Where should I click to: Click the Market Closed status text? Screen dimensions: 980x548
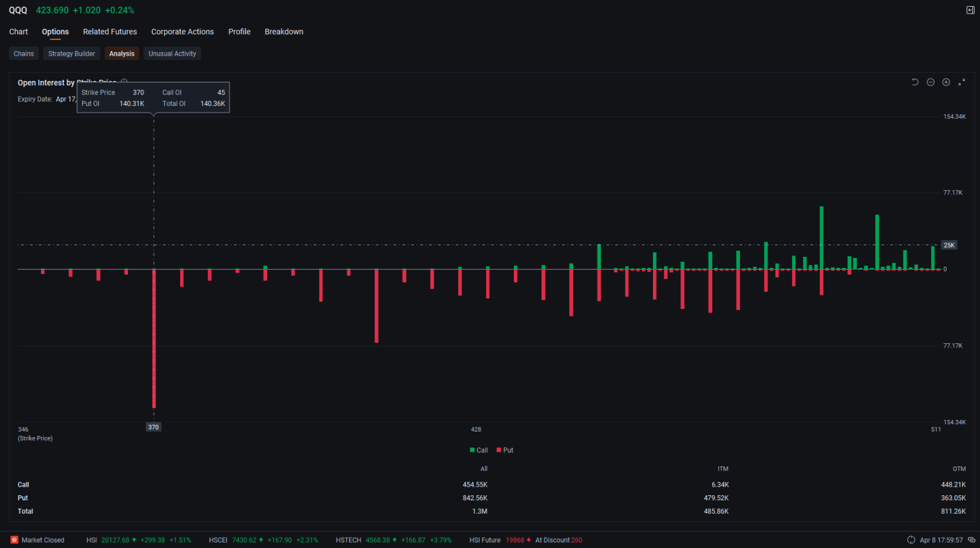[43, 540]
